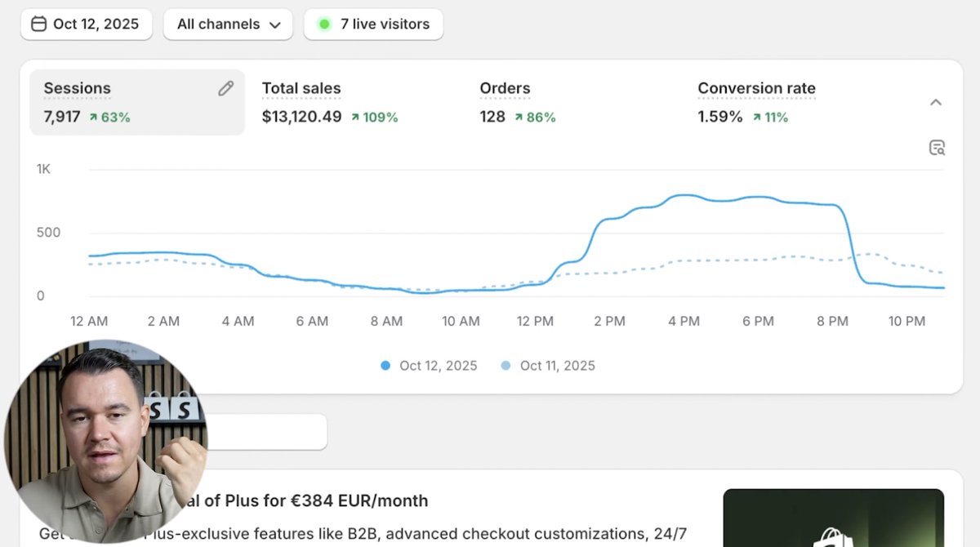Open the chart data inspect magnifier icon
The width and height of the screenshot is (980, 547).
[937, 147]
